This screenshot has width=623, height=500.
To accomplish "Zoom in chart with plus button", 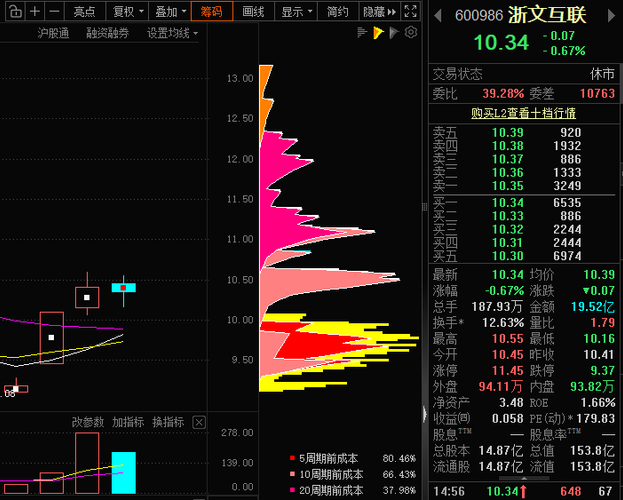I will [x=35, y=11].
